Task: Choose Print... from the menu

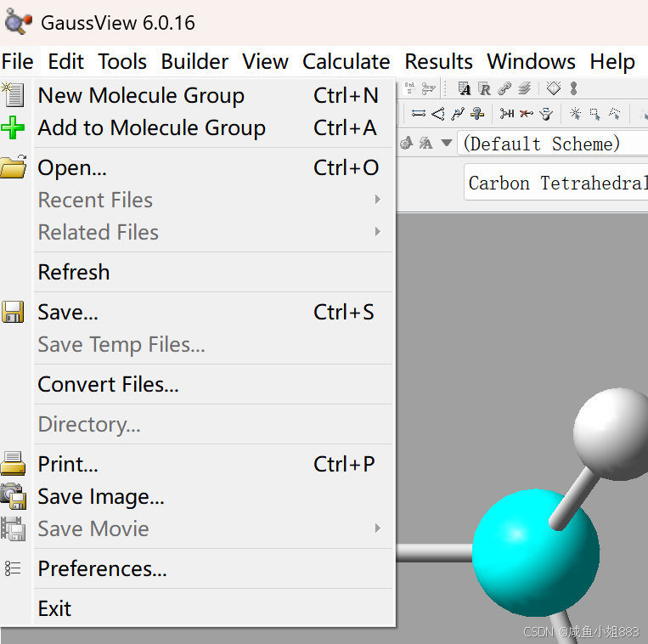Action: [x=213, y=465]
